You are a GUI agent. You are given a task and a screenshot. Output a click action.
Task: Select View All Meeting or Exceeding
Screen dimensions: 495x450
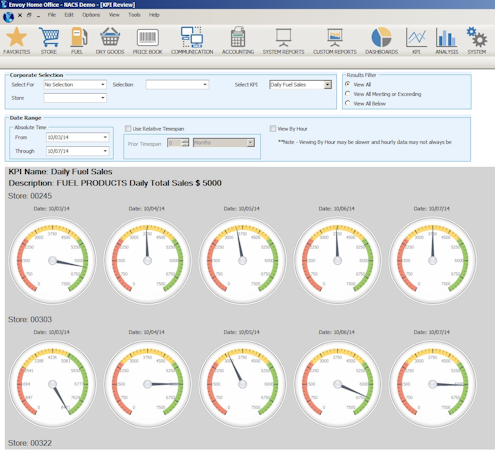coord(348,94)
